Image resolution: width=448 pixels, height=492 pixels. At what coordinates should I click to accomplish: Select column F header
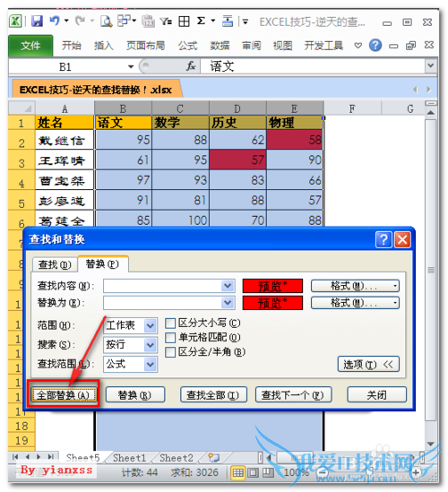pos(353,108)
